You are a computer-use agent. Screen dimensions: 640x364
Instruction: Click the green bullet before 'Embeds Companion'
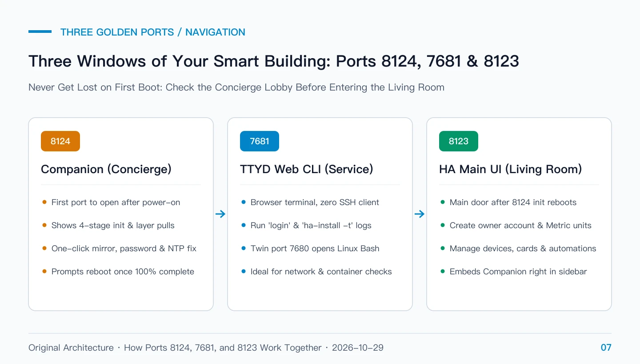click(x=443, y=271)
